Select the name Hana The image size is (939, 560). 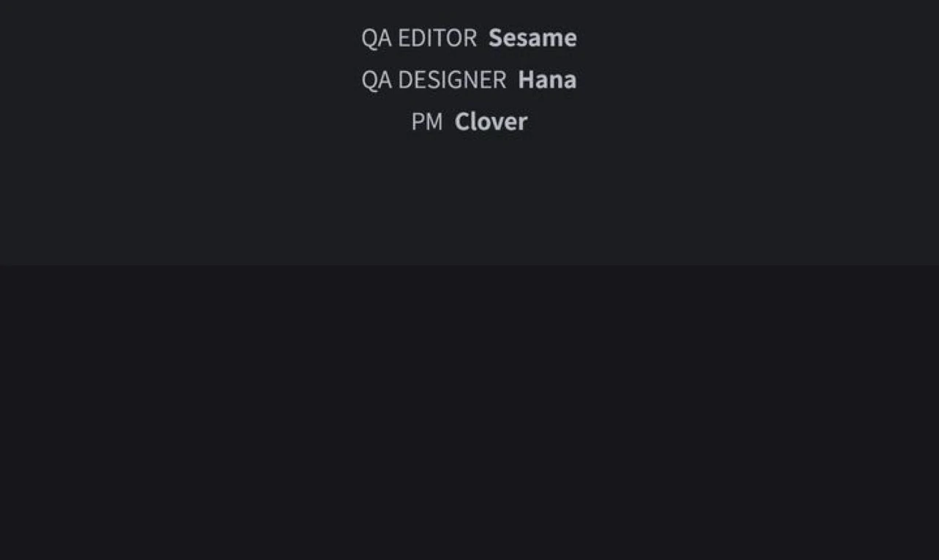point(547,80)
